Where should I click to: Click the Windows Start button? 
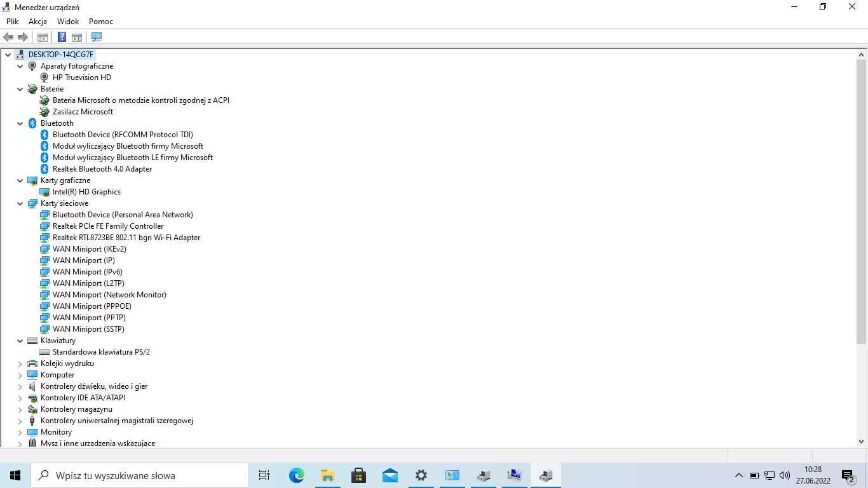tap(15, 475)
